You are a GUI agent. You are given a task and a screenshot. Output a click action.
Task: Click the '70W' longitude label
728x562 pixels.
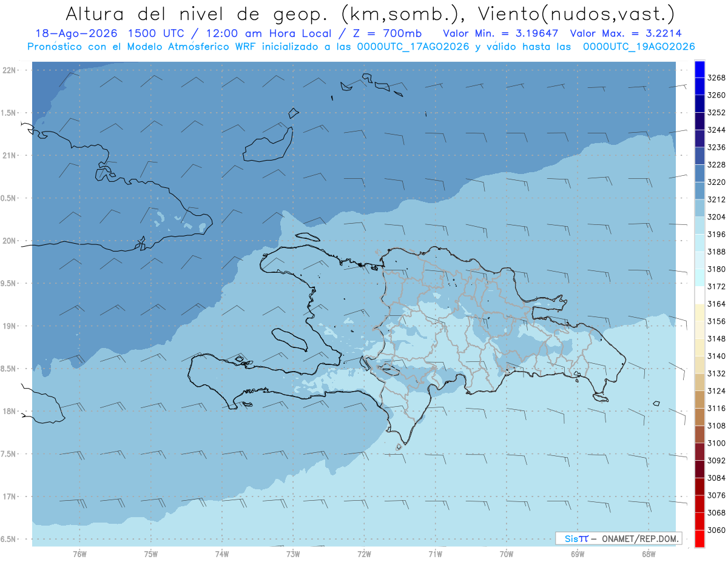507,554
